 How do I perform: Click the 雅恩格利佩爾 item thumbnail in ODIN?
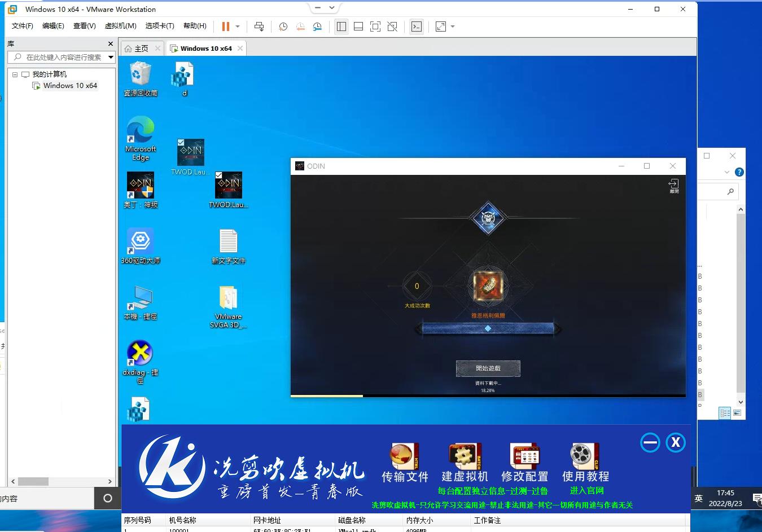click(488, 286)
